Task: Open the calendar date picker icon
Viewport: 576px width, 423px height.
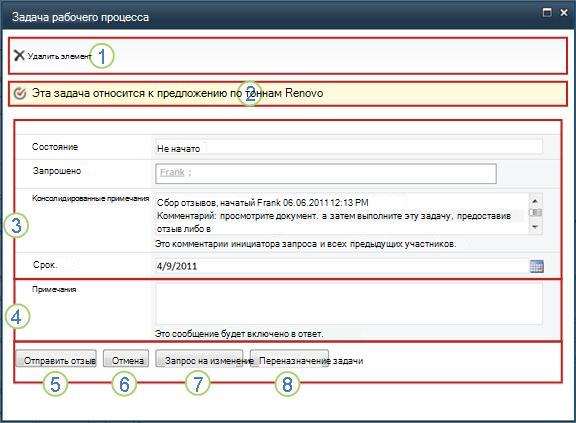Action: [537, 266]
